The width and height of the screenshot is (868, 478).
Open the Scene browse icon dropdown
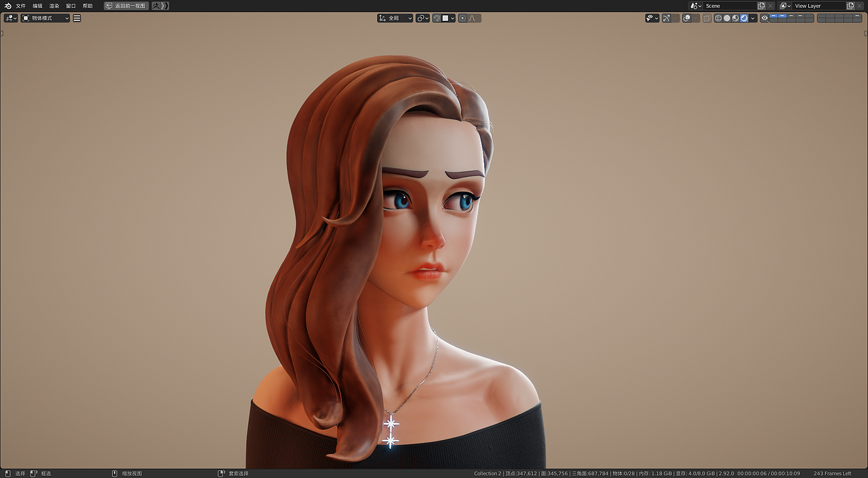696,5
